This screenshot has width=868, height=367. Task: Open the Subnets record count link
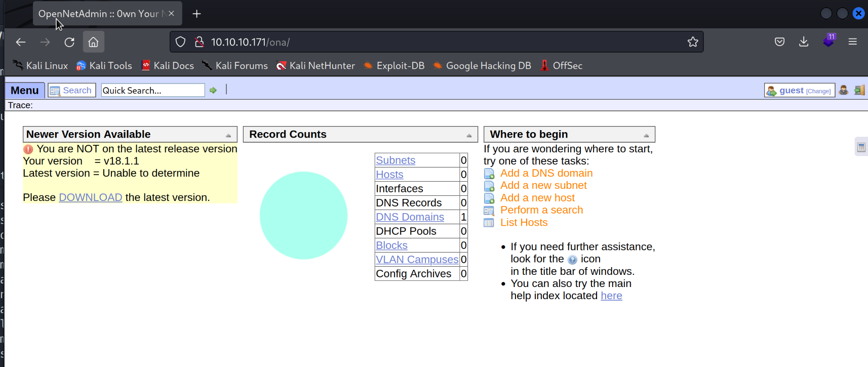click(395, 160)
